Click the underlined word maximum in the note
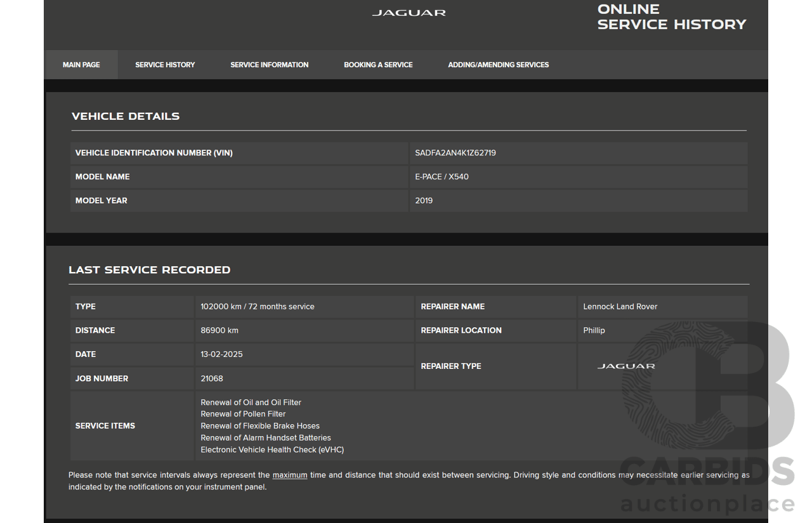Screen dimensions: 812x523 click(290, 475)
